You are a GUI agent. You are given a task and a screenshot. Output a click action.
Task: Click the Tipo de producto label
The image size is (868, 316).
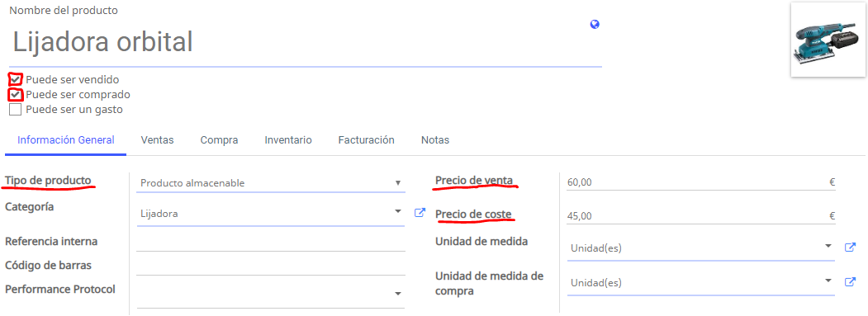tap(48, 181)
